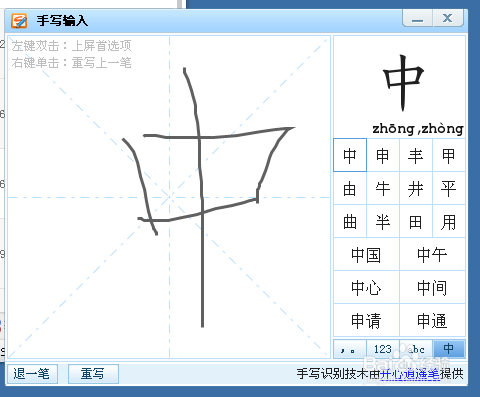Viewport: 480px width, 397px height.
Task: Click the handwriting drawing canvas
Action: tap(169, 197)
